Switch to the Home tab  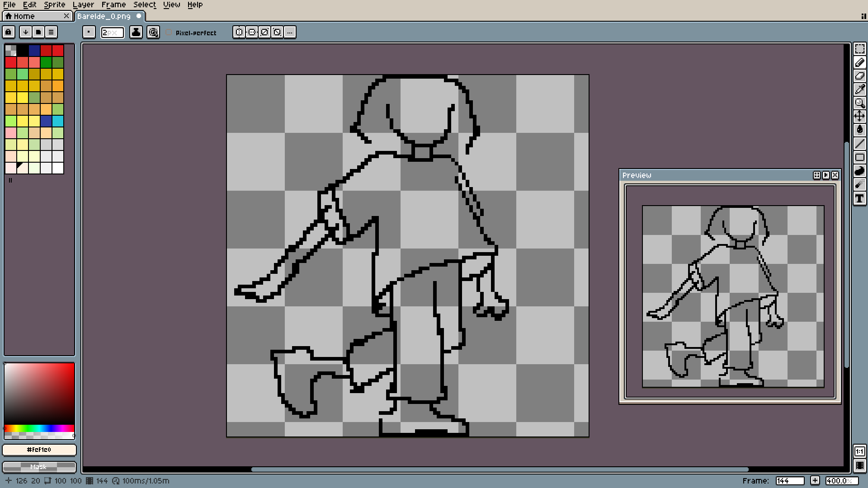(x=24, y=16)
